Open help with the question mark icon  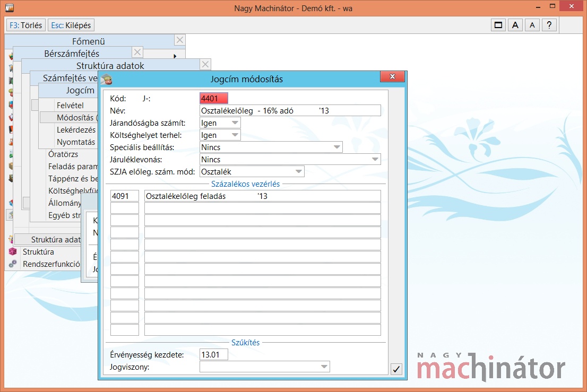[549, 25]
